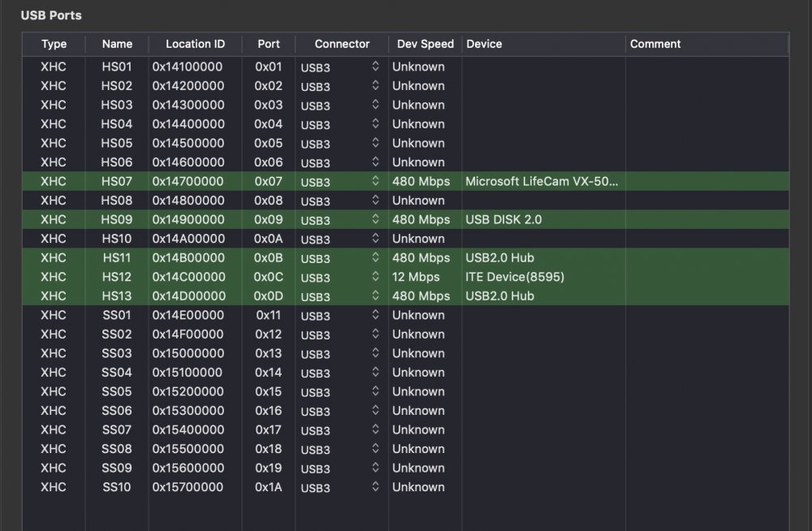Viewport: 812px width, 531px height.
Task: Click port value 0x0C
Action: [268, 277]
